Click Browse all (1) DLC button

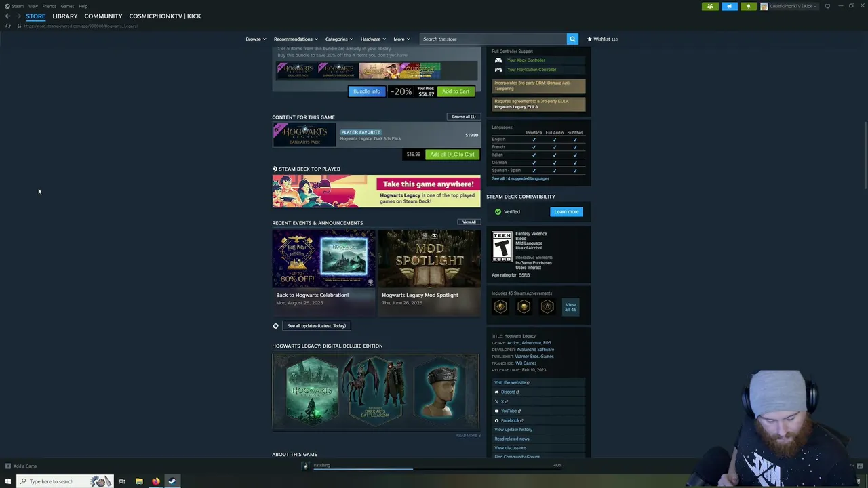464,117
